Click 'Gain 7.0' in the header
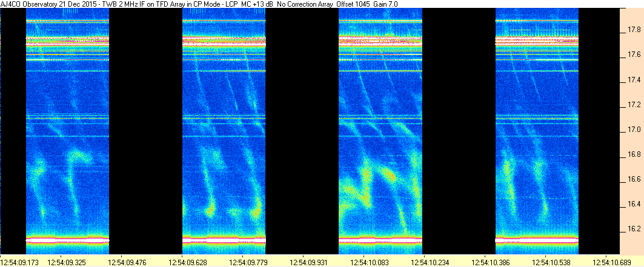Image resolution: width=644 pixels, height=267 pixels. [x=386, y=4]
